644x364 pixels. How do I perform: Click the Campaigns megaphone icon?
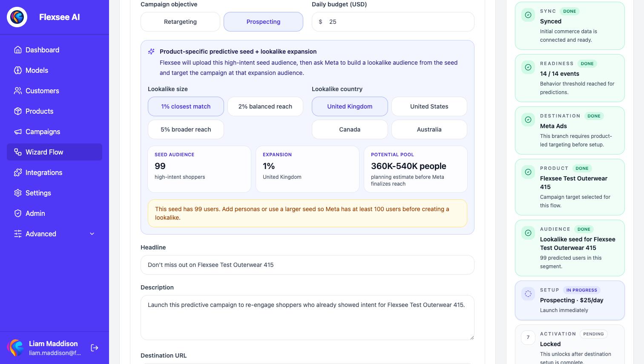point(18,132)
